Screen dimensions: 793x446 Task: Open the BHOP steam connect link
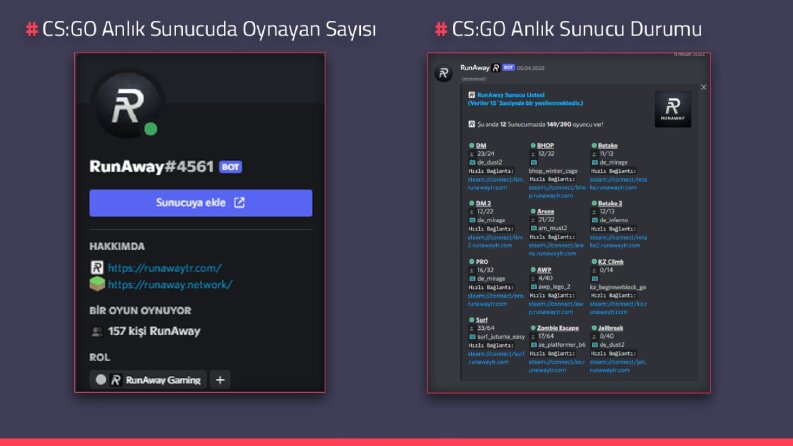coord(556,191)
